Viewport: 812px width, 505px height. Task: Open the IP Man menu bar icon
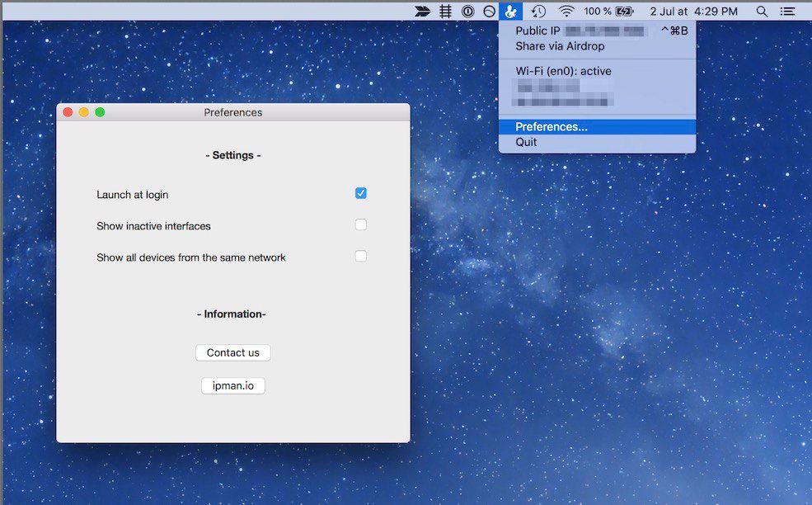click(x=510, y=12)
